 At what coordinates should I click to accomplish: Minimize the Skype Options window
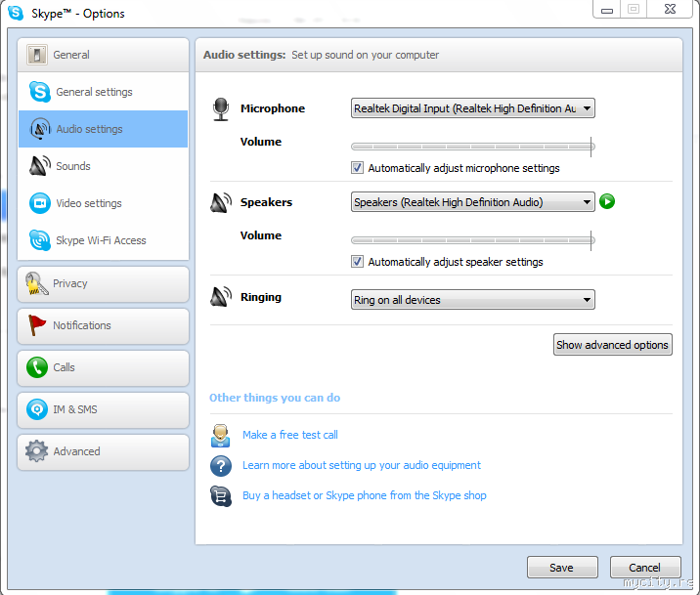click(x=607, y=10)
